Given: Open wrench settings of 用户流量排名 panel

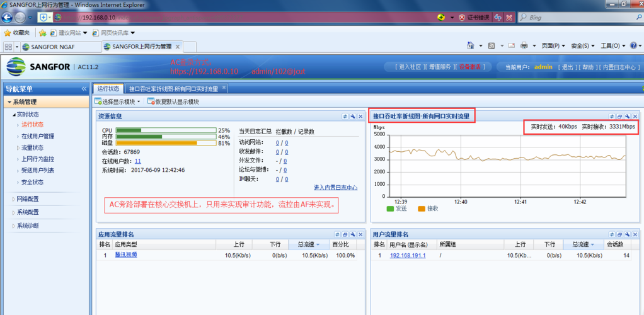Looking at the screenshot, I should pyautogui.click(x=628, y=234).
